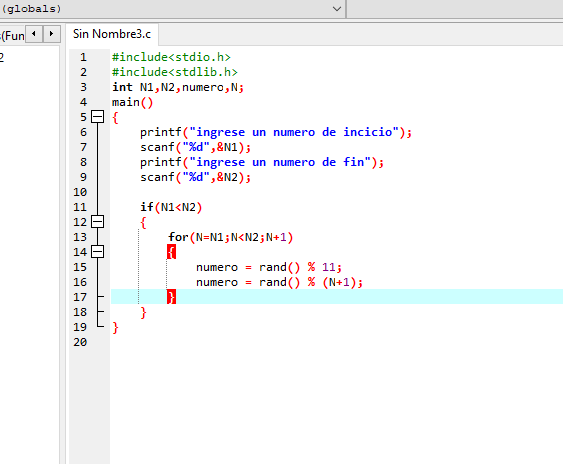Viewport: 563px width, 464px height.
Task: Click line number 20 in the gutter
Action: 80,342
